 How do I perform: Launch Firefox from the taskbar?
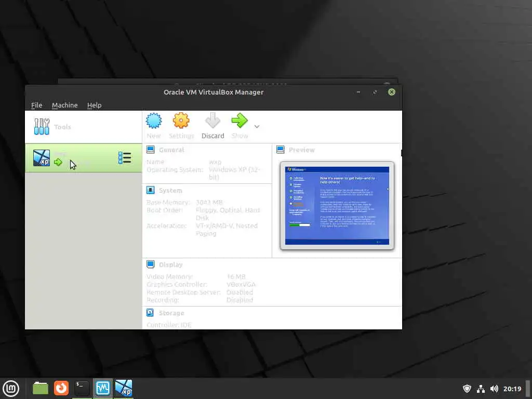tap(61, 388)
